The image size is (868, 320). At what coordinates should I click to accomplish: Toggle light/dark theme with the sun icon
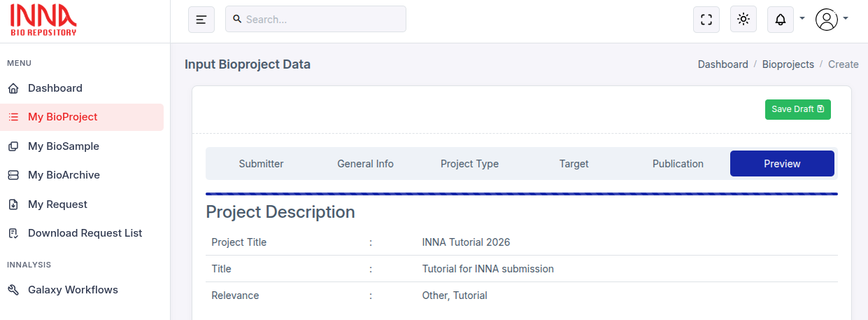click(744, 19)
